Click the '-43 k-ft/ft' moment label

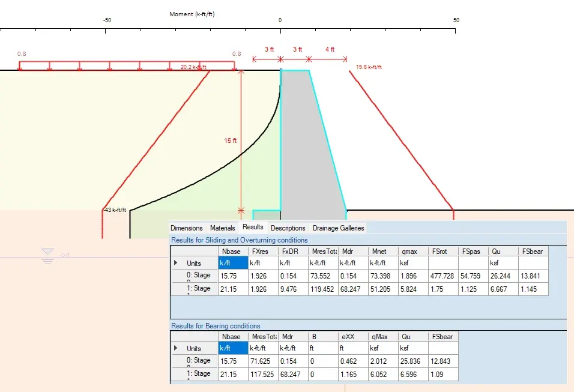tap(115, 210)
